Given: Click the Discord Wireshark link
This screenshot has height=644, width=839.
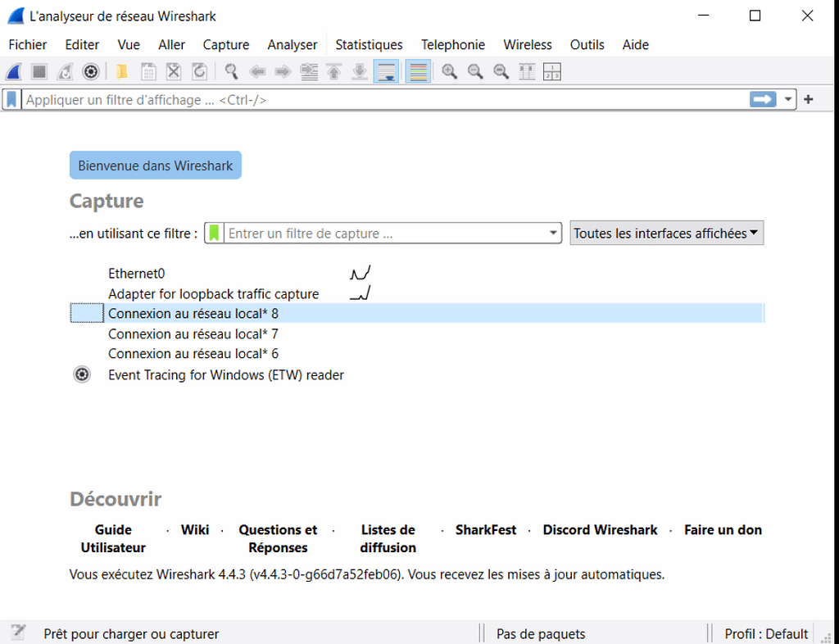Looking at the screenshot, I should point(600,530).
